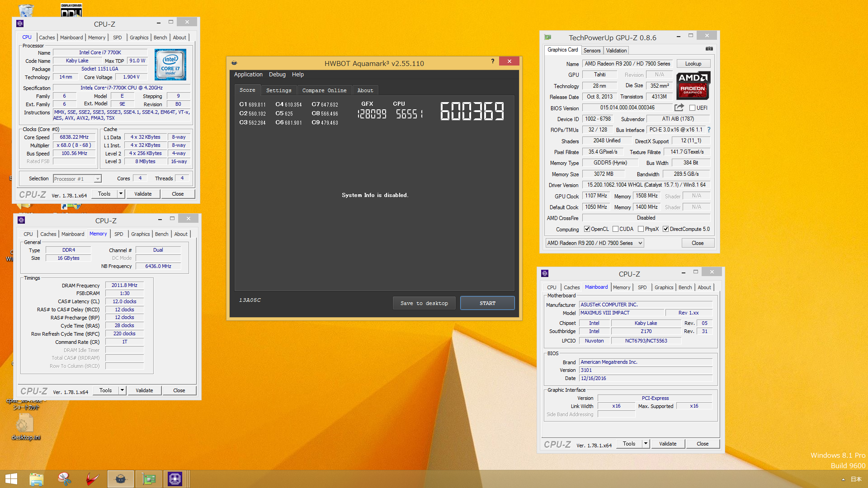Viewport: 868px width, 488px height.
Task: Click the MAXIMUS VIII IMPACT model field
Action: [x=622, y=313]
